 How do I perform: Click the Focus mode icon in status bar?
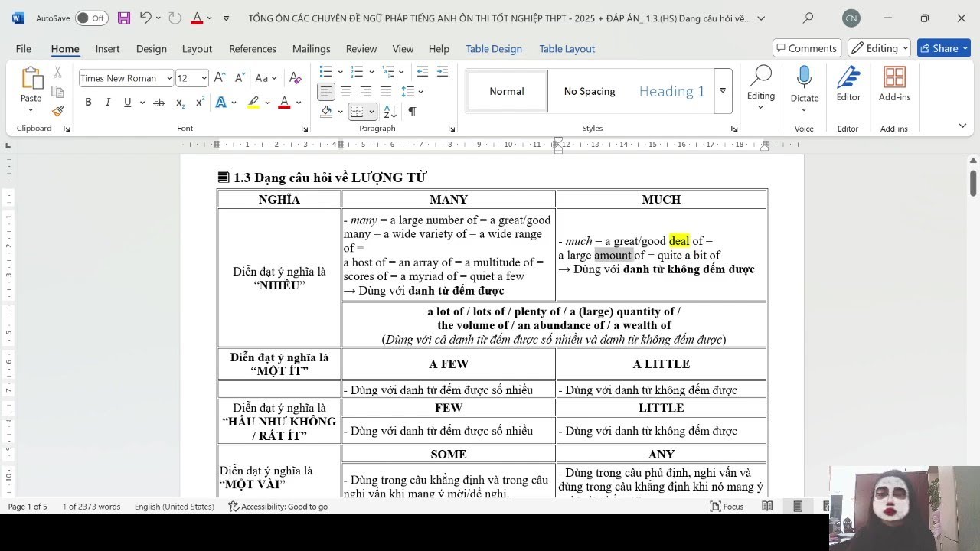(x=727, y=507)
